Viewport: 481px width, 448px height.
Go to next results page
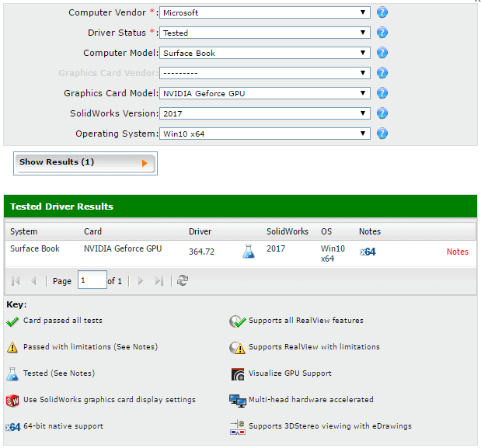click(140, 281)
